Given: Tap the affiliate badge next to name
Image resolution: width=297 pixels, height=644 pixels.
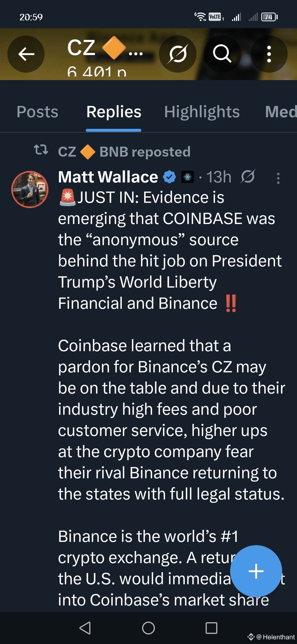Looking at the screenshot, I should (x=188, y=177).
